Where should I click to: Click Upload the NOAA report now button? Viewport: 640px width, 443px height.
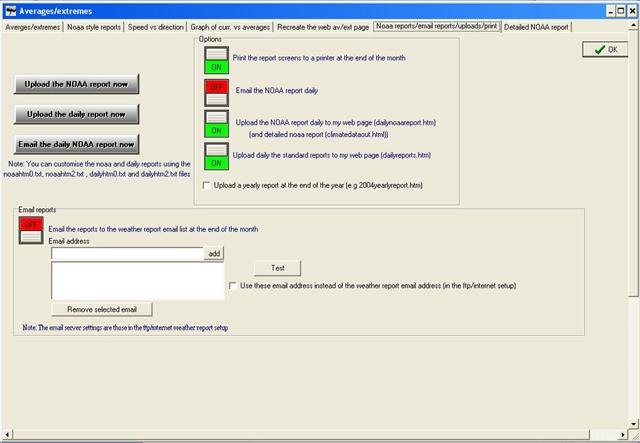pos(78,84)
